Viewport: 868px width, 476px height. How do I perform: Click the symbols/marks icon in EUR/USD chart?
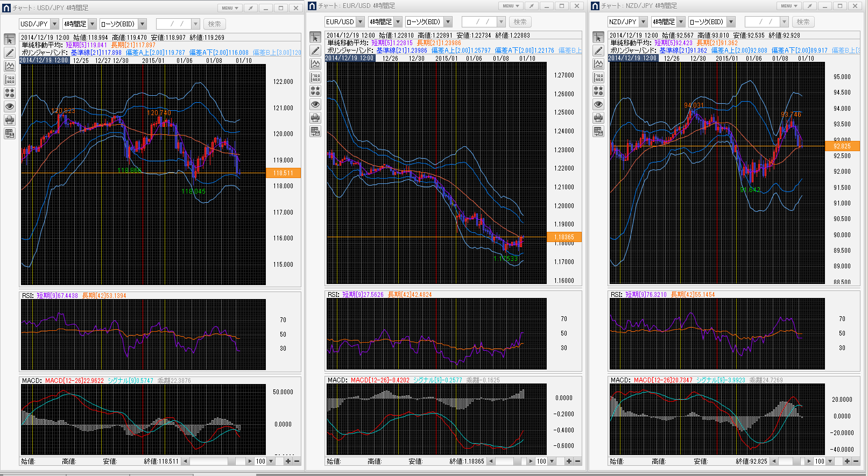tap(315, 91)
